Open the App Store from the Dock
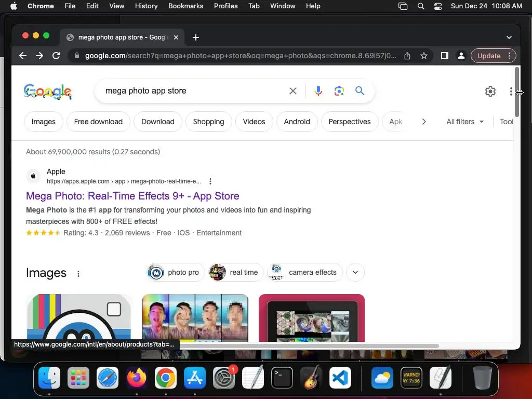Screen dimensions: 532x399 coord(195,378)
